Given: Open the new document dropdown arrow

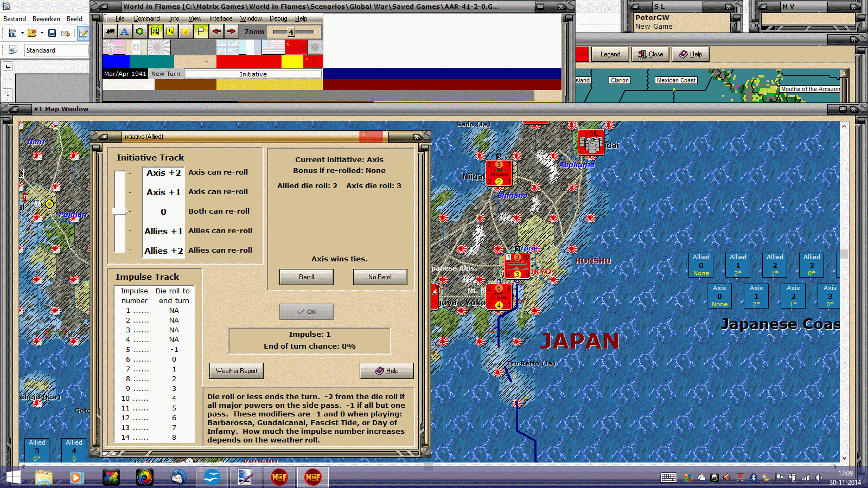Looking at the screenshot, I should point(22,33).
